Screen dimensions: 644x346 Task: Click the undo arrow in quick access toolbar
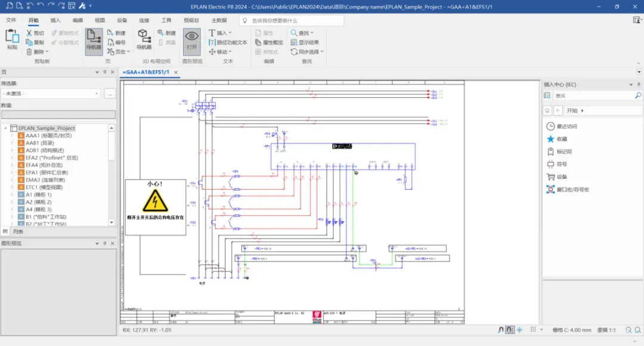pyautogui.click(x=41, y=6)
